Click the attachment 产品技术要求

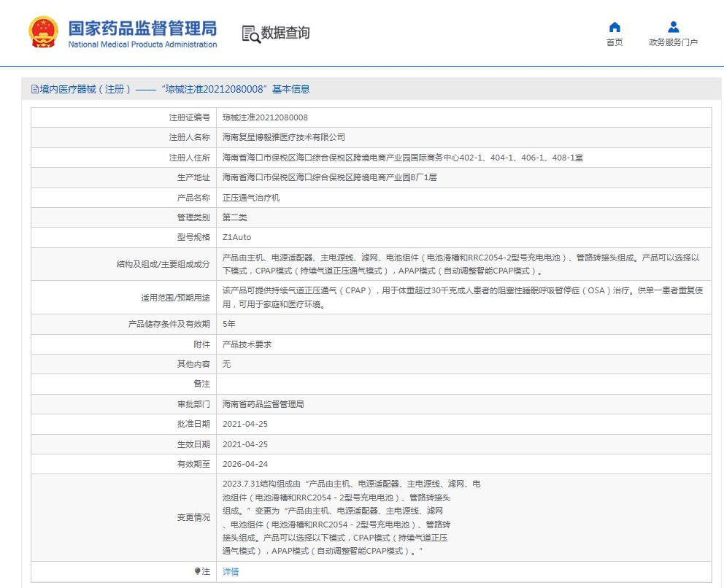(x=247, y=344)
